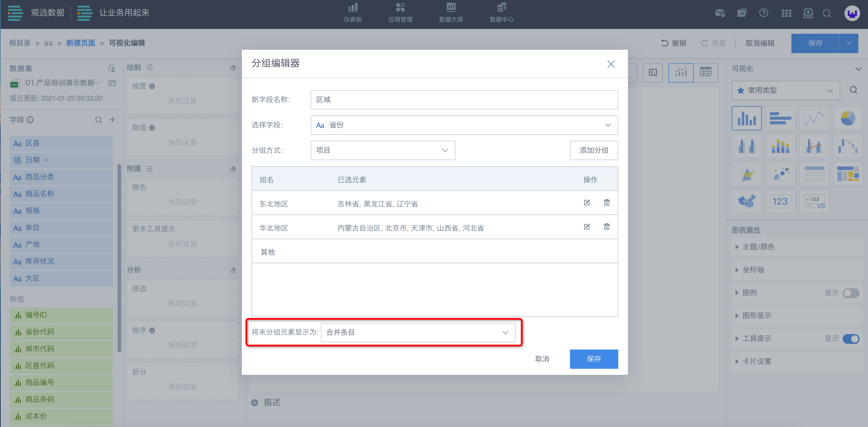
Task: Go to 数据中心 in top navigation
Action: tap(501, 13)
